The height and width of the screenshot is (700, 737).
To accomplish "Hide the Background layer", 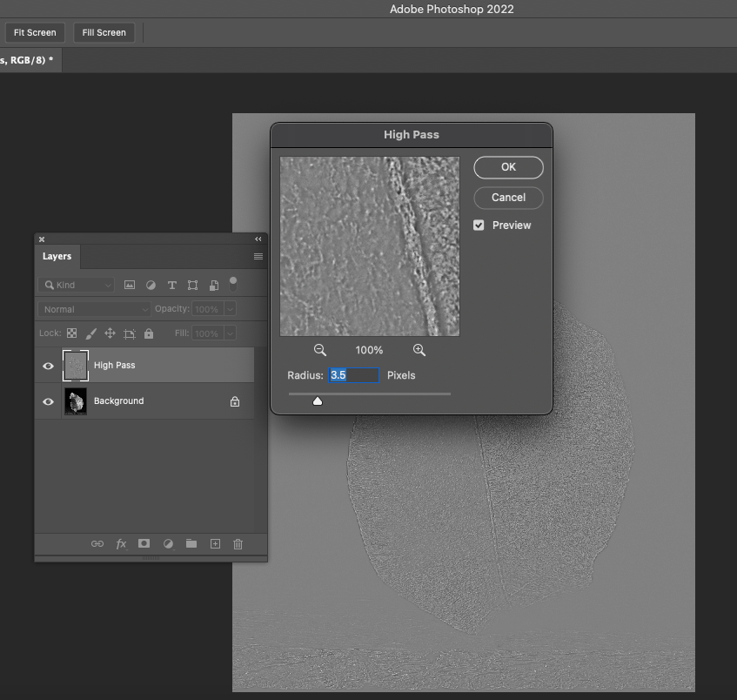I will click(x=48, y=401).
